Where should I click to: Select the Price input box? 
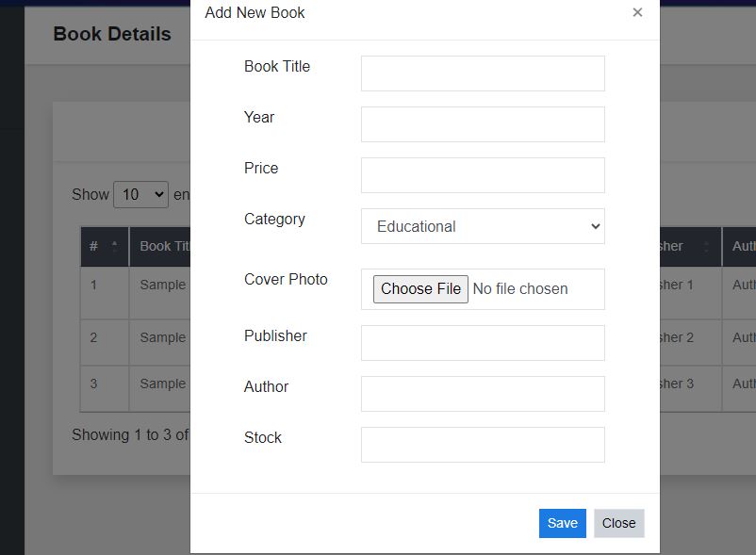[x=482, y=174]
